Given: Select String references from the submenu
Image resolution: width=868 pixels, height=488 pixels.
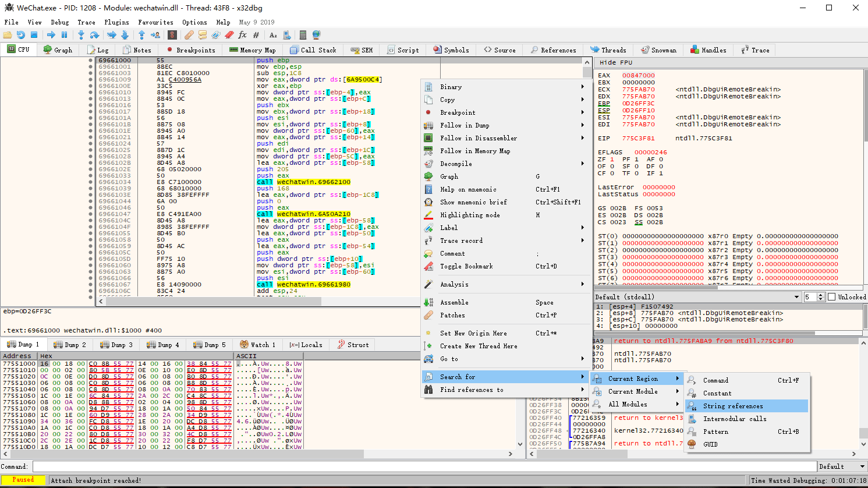Looking at the screenshot, I should click(x=733, y=406).
